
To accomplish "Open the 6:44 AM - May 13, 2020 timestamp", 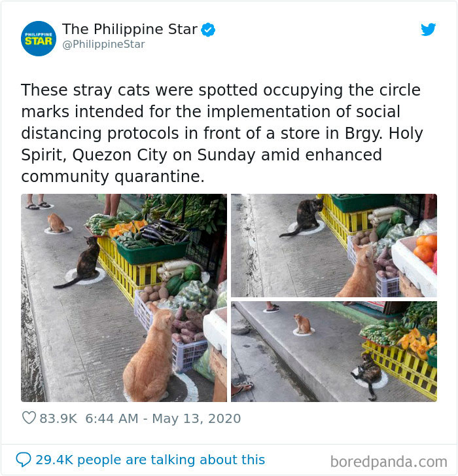I will point(163,418).
